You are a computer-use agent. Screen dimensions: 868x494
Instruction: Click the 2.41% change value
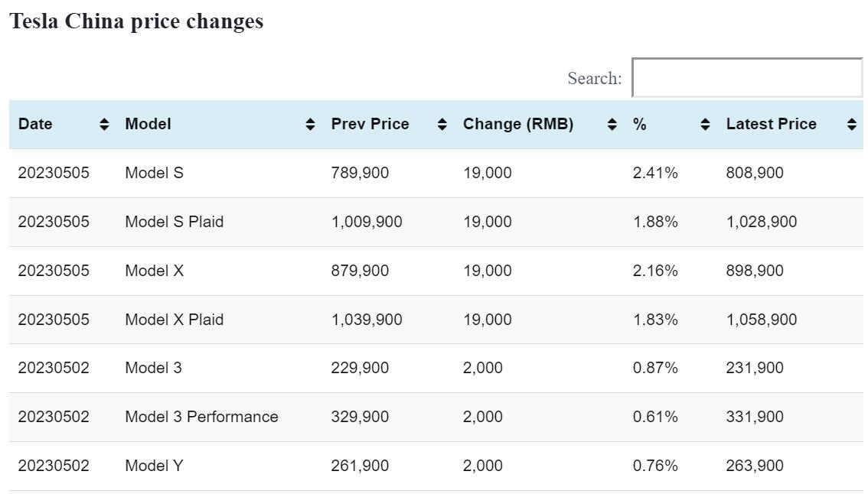coord(654,173)
